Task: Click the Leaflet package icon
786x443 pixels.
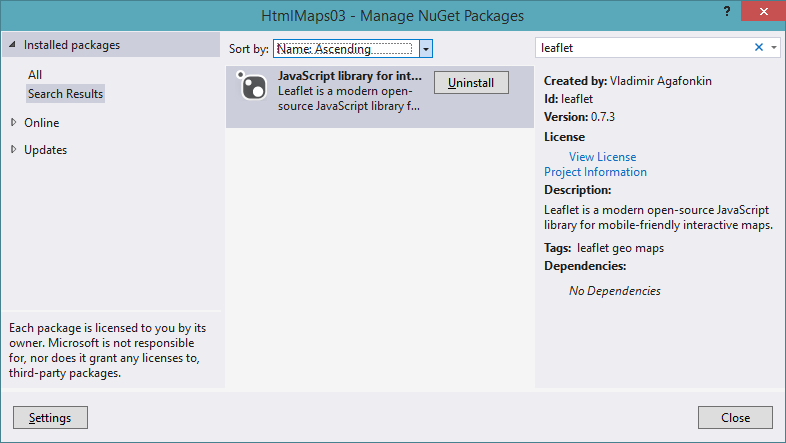Action: (251, 89)
